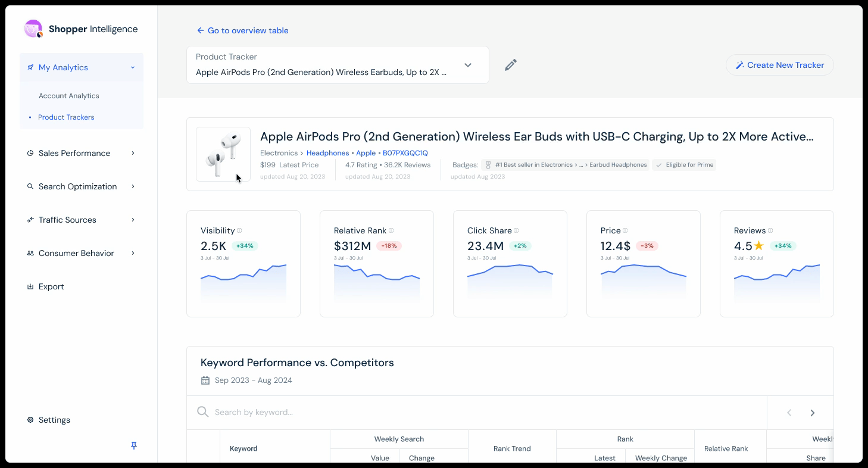
Task: Click the info icon next to Reviews
Action: coord(770,230)
